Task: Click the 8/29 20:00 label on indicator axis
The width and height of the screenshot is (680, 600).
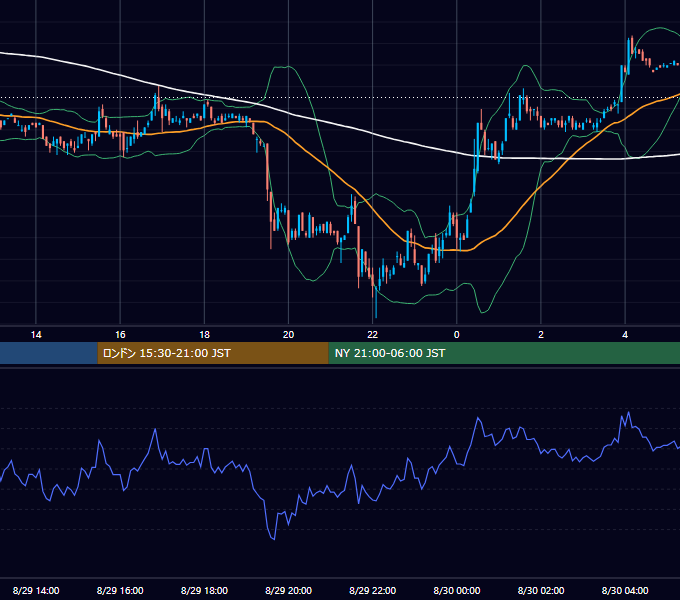Action: (x=288, y=590)
